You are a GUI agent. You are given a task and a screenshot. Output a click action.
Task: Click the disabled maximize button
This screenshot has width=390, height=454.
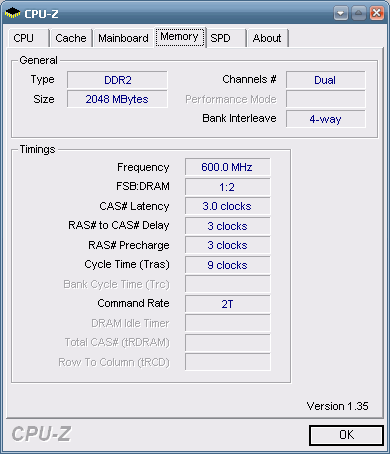point(359,14)
